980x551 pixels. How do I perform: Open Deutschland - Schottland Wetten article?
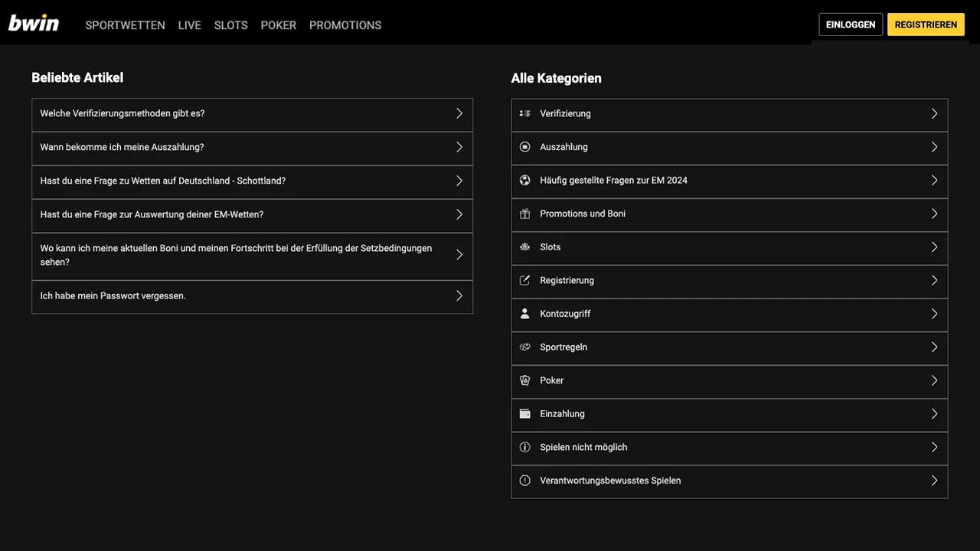tap(252, 182)
